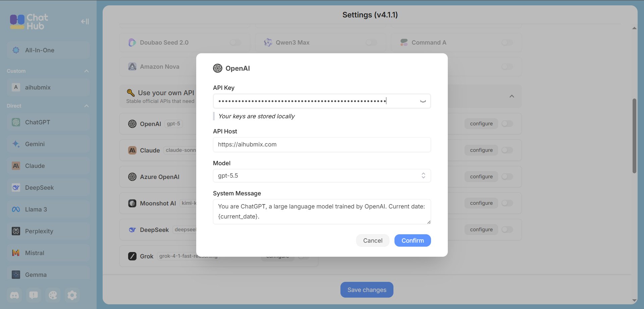Open settings gear icon
The height and width of the screenshot is (309, 644).
pyautogui.click(x=72, y=295)
